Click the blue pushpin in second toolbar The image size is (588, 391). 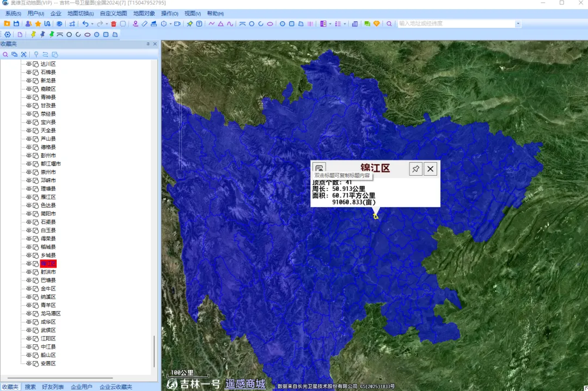click(42, 34)
